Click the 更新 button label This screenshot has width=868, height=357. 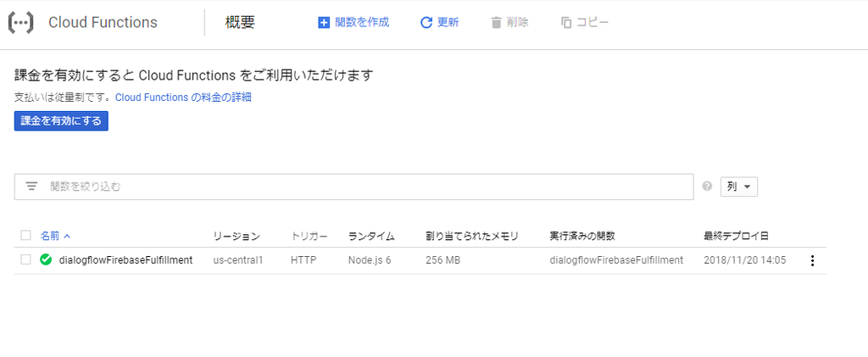coord(448,23)
